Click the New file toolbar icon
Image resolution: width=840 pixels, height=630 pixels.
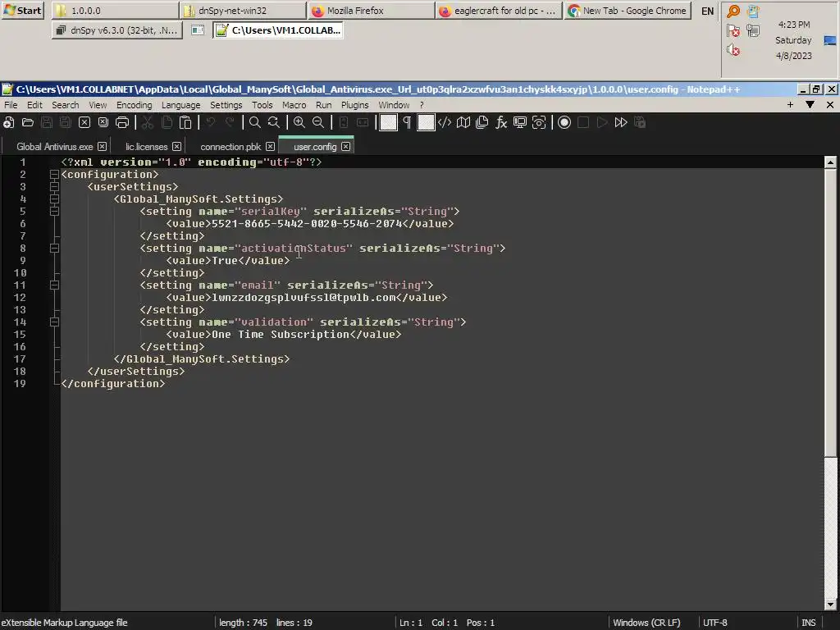coord(8,123)
